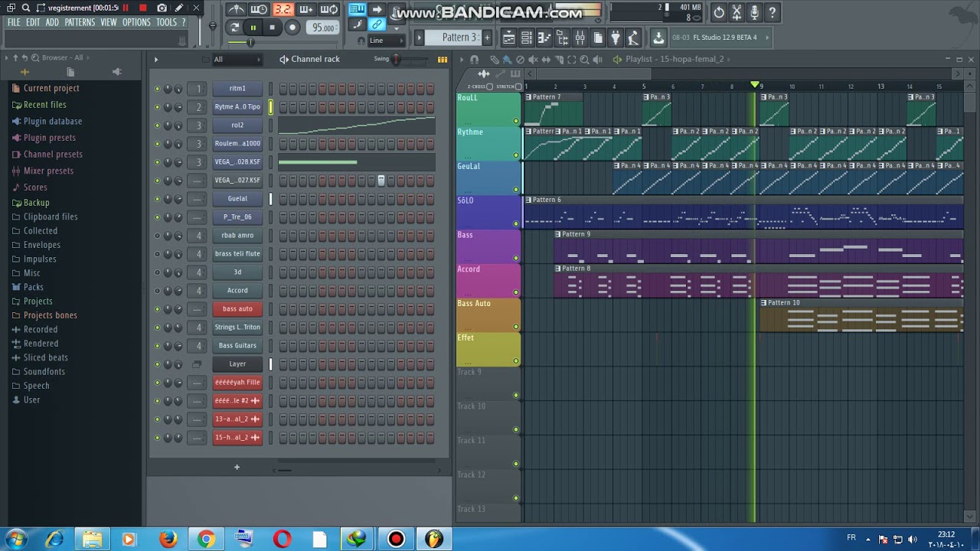Click the plugin picker plug icon
This screenshot has width=980, height=551.
[615, 37]
